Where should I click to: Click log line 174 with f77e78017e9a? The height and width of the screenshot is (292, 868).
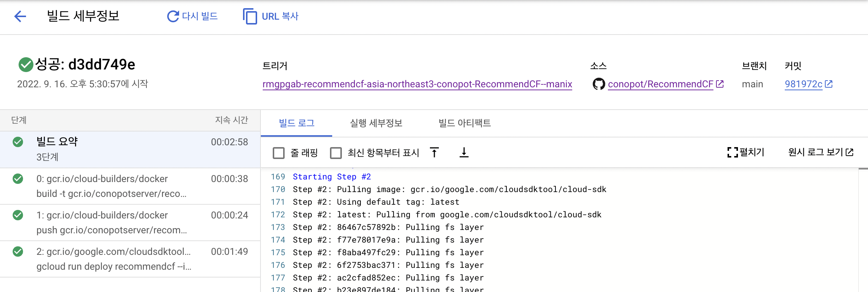point(388,240)
